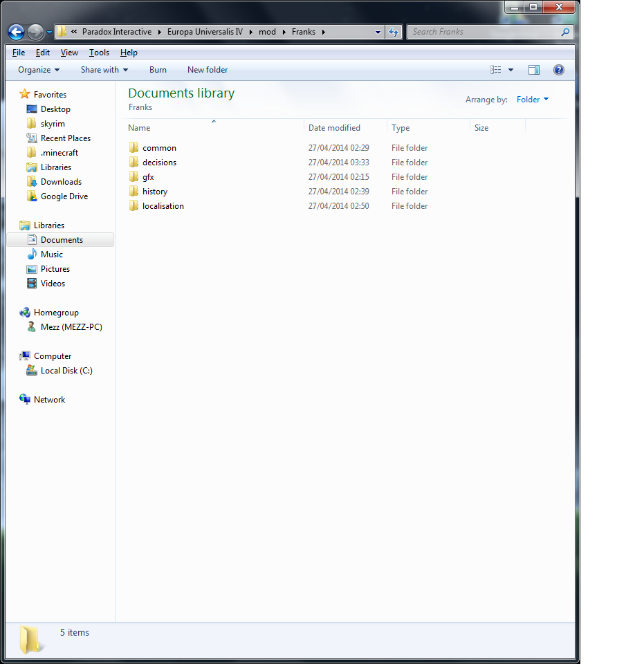Click the New folder button
This screenshot has width=644, height=664.
coord(208,70)
